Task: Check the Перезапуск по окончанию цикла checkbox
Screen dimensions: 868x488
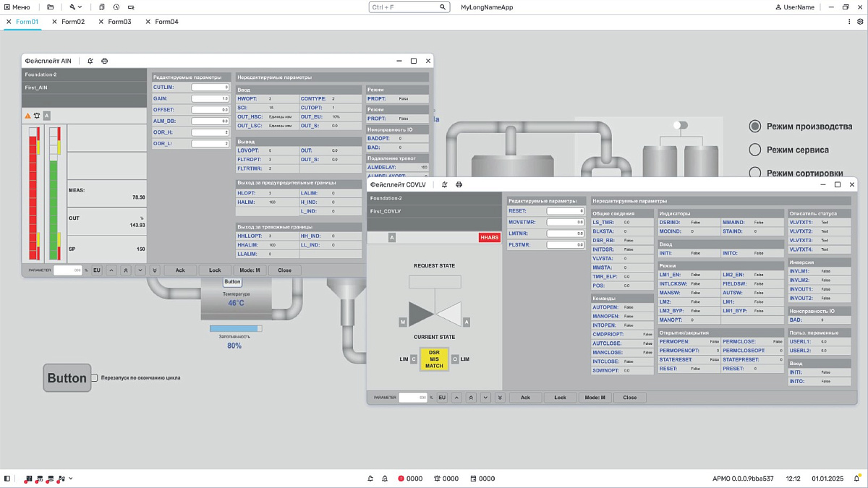Action: click(94, 377)
